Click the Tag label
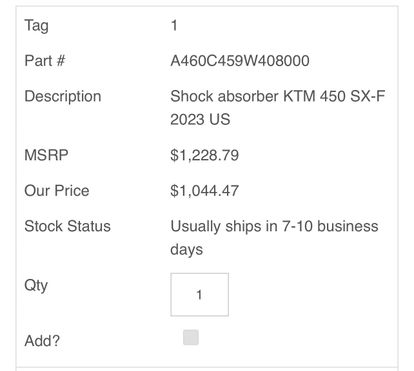This screenshot has height=371, width=414. [x=36, y=26]
